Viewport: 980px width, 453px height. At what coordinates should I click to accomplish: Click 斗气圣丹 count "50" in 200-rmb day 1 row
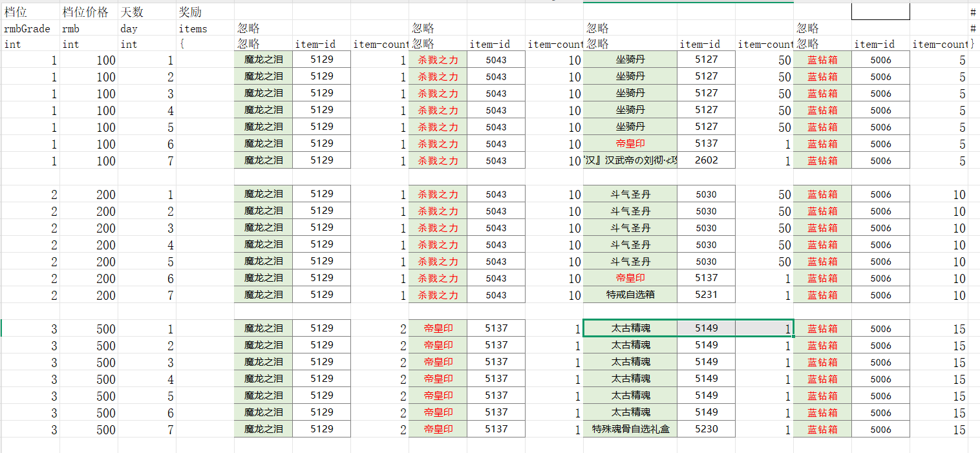pyautogui.click(x=764, y=194)
